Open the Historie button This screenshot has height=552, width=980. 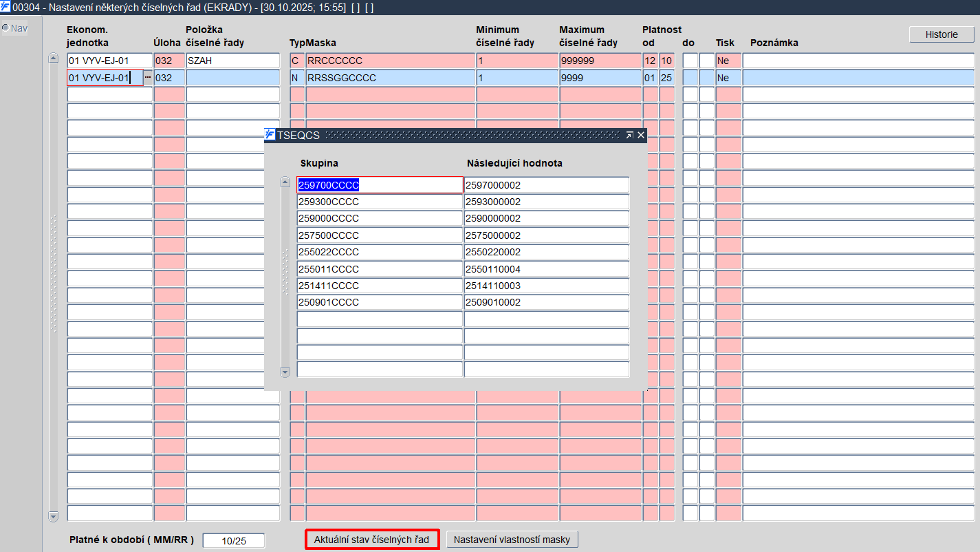941,34
